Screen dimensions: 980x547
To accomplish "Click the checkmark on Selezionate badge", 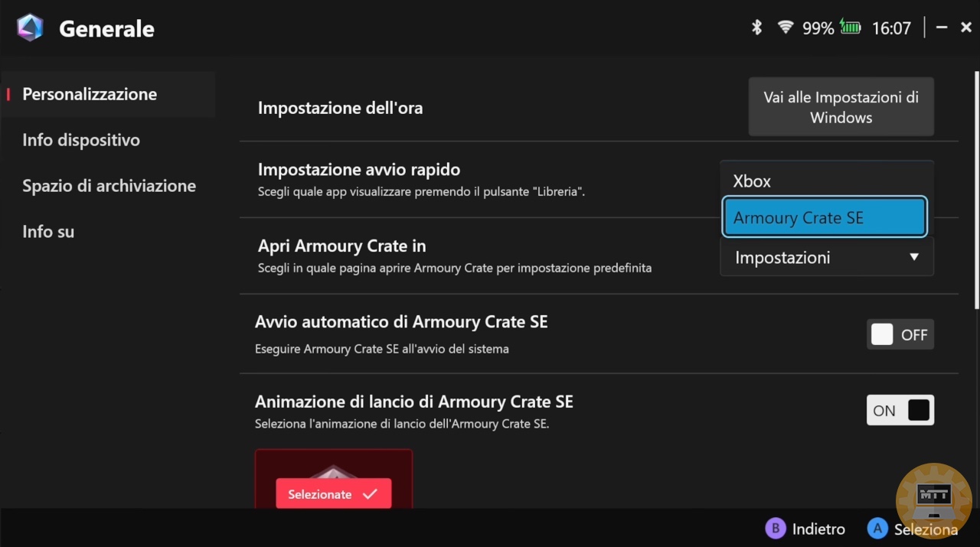I will 370,494.
